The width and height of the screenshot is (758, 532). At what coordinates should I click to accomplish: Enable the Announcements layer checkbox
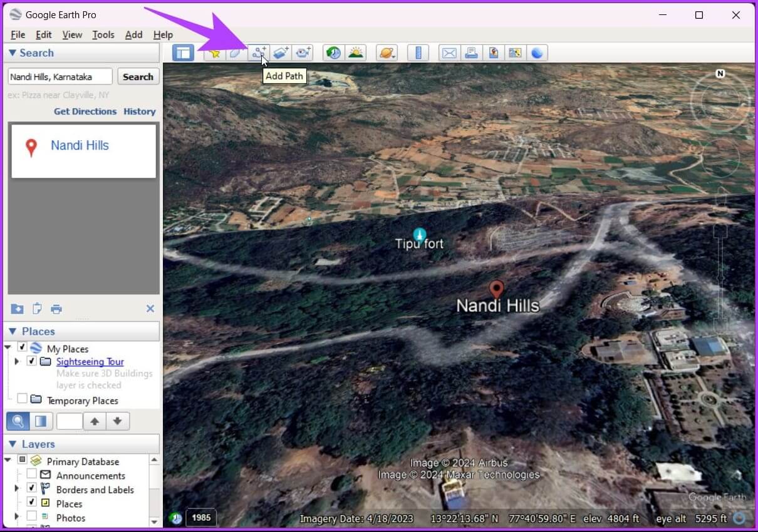click(x=31, y=474)
